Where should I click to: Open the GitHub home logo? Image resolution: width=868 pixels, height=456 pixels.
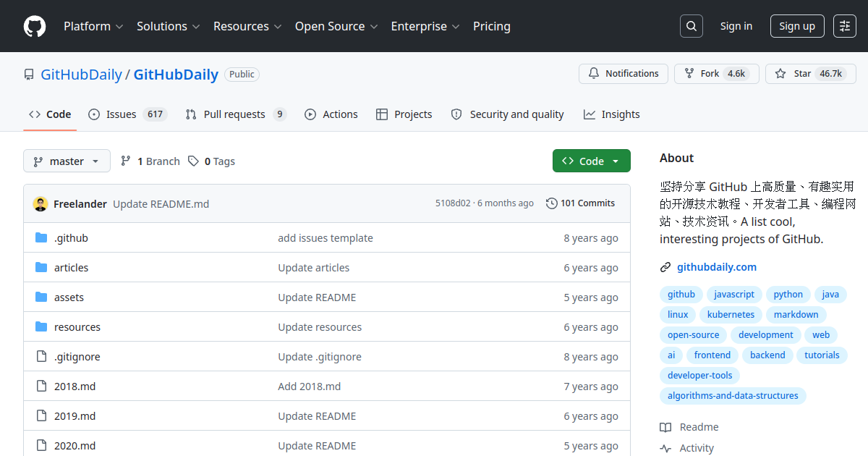(x=35, y=26)
